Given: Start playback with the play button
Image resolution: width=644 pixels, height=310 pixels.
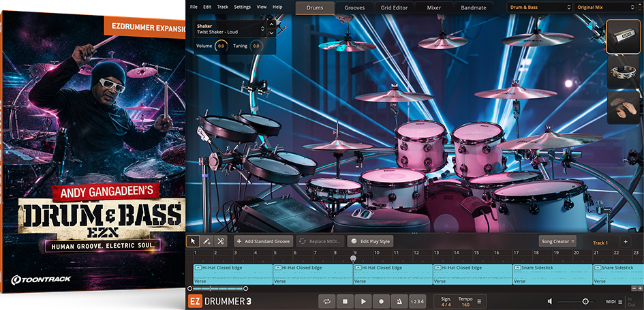Looking at the screenshot, I should [363, 301].
